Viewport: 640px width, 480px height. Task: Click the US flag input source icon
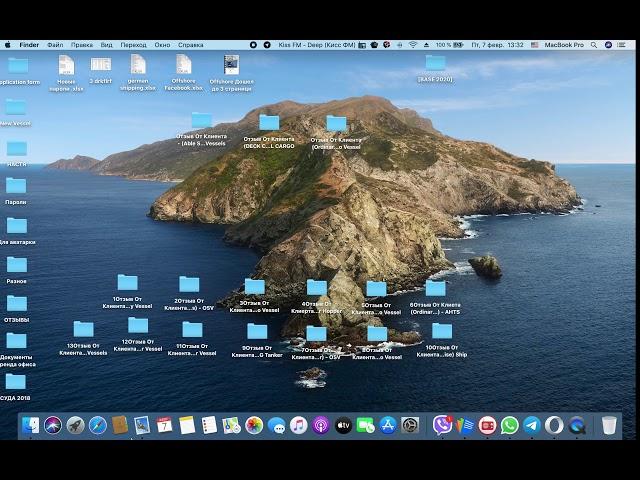535,45
